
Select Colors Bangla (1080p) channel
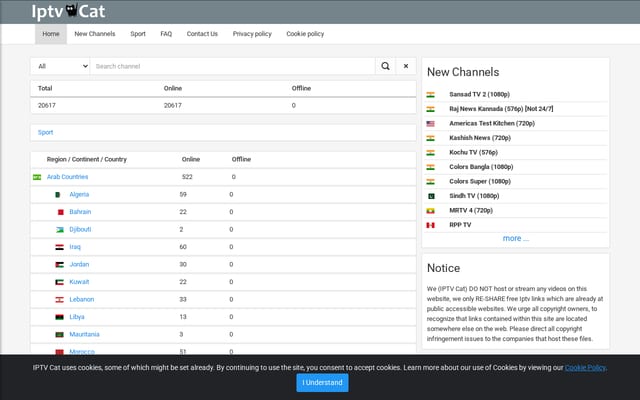(481, 167)
